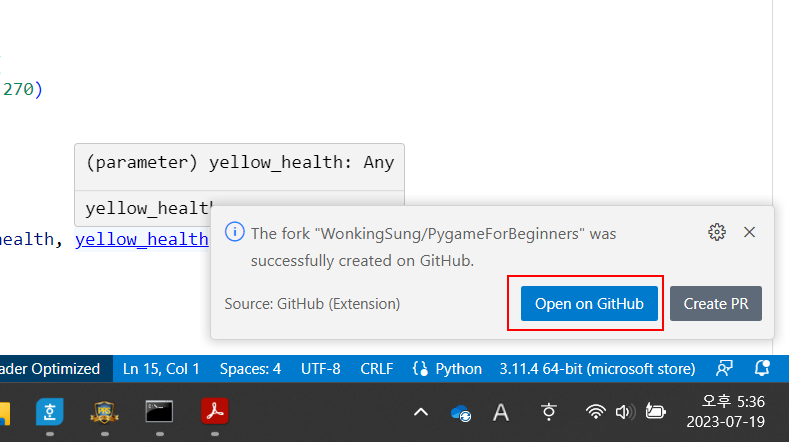The height and width of the screenshot is (442, 789).
Task: Click the battery tray icon
Action: coord(655,412)
